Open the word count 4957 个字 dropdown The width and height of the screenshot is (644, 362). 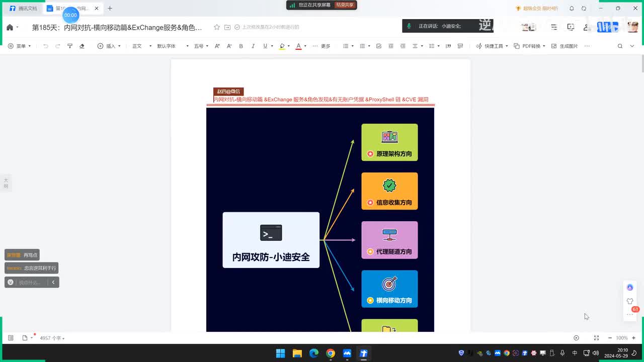[x=52, y=338]
